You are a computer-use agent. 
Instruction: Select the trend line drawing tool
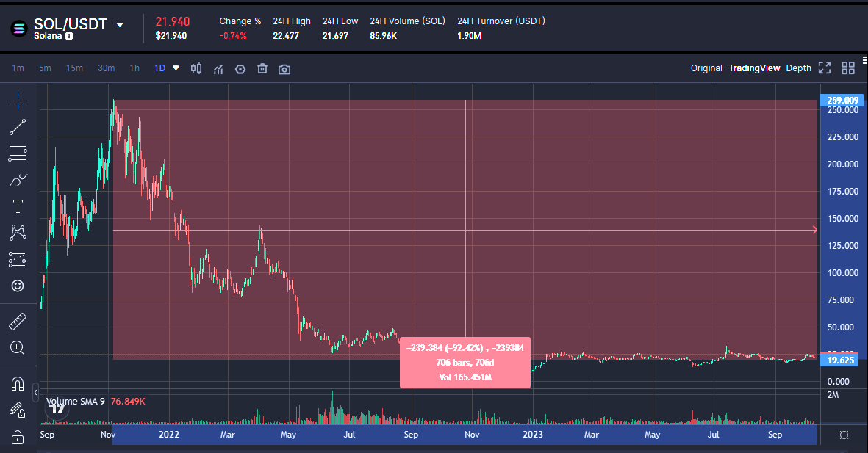click(18, 127)
